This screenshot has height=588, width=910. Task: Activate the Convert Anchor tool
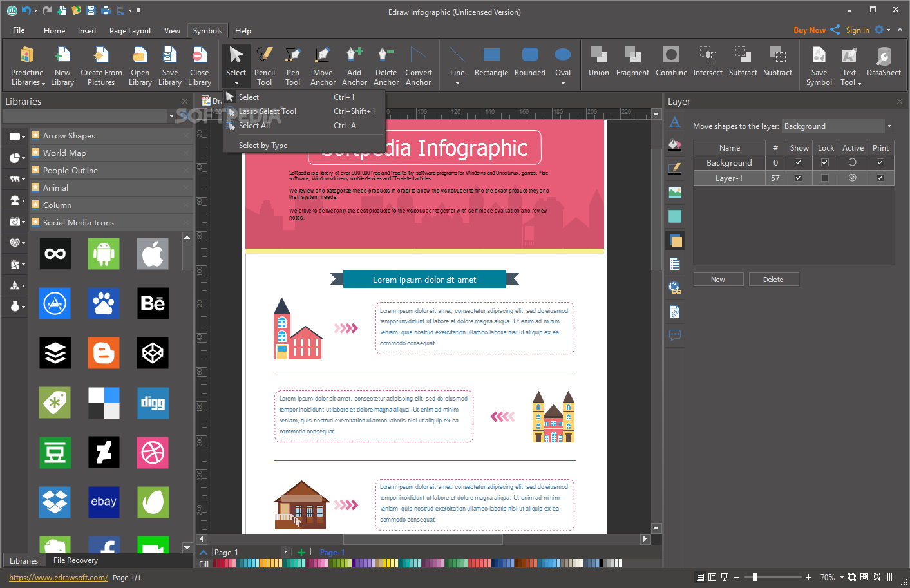tap(419, 66)
